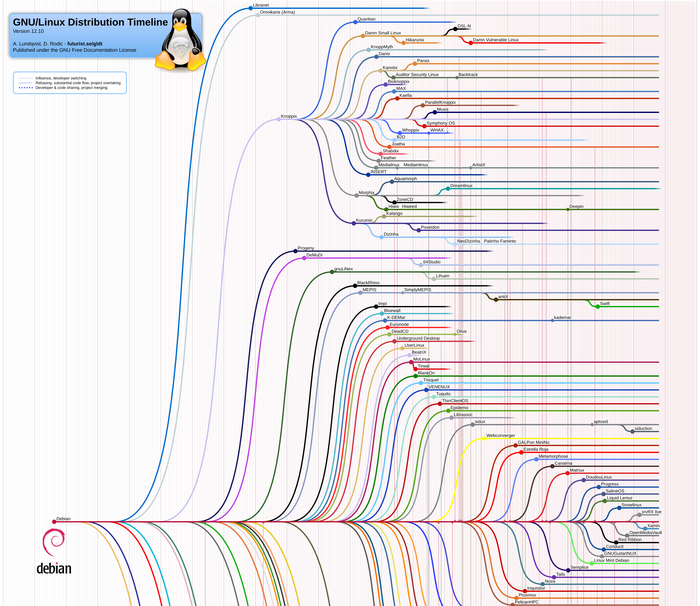The image size is (700, 606).
Task: Click the '64Studio' label
Action: [432, 262]
